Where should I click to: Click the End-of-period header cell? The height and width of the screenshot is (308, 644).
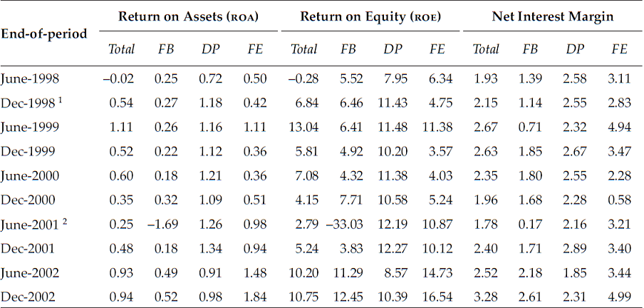[x=44, y=33]
